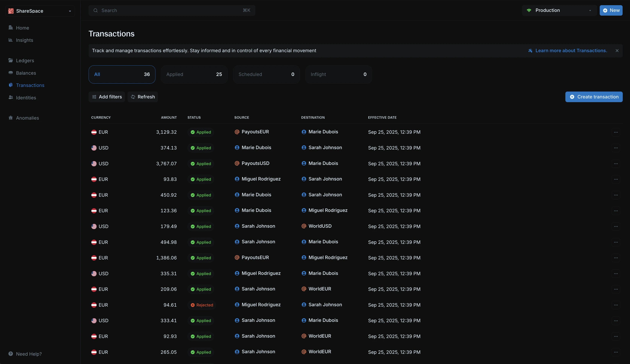
Task: Select the Scheduled transactions tab
Action: [x=267, y=74]
